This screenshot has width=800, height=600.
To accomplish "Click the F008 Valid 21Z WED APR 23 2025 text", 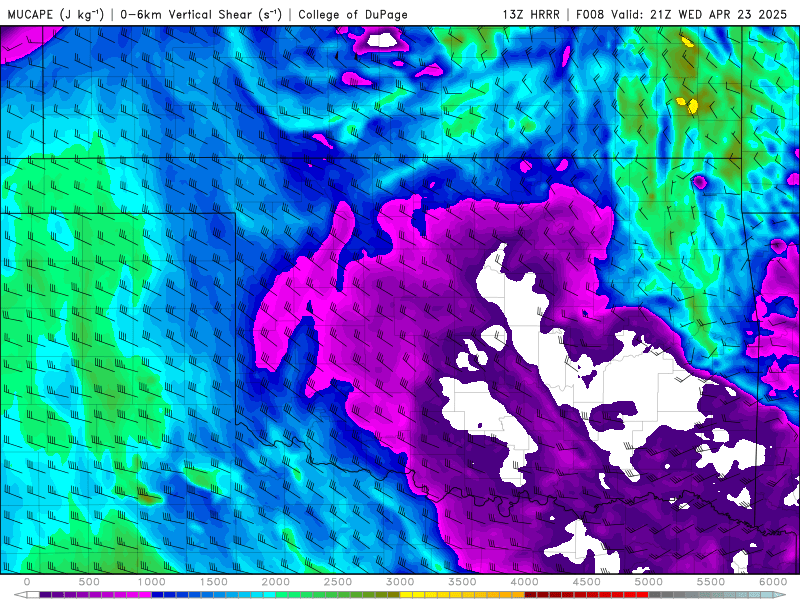I will pos(682,14).
